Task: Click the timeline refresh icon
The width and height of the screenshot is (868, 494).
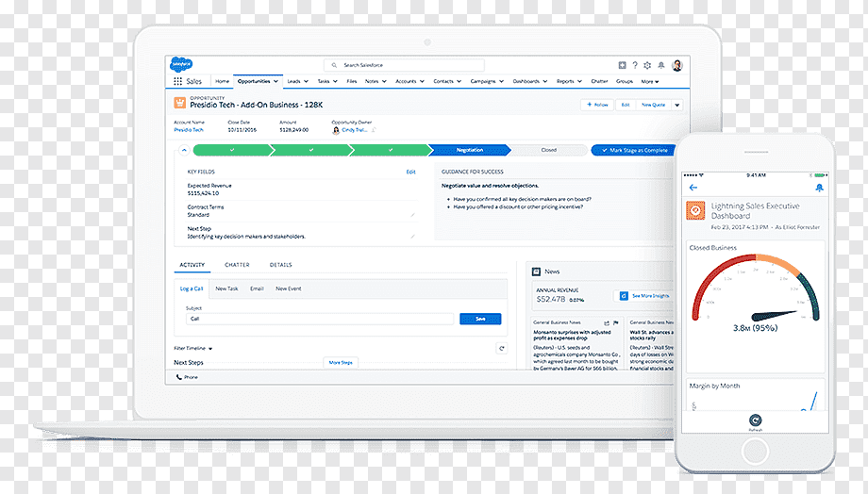Action: click(502, 348)
